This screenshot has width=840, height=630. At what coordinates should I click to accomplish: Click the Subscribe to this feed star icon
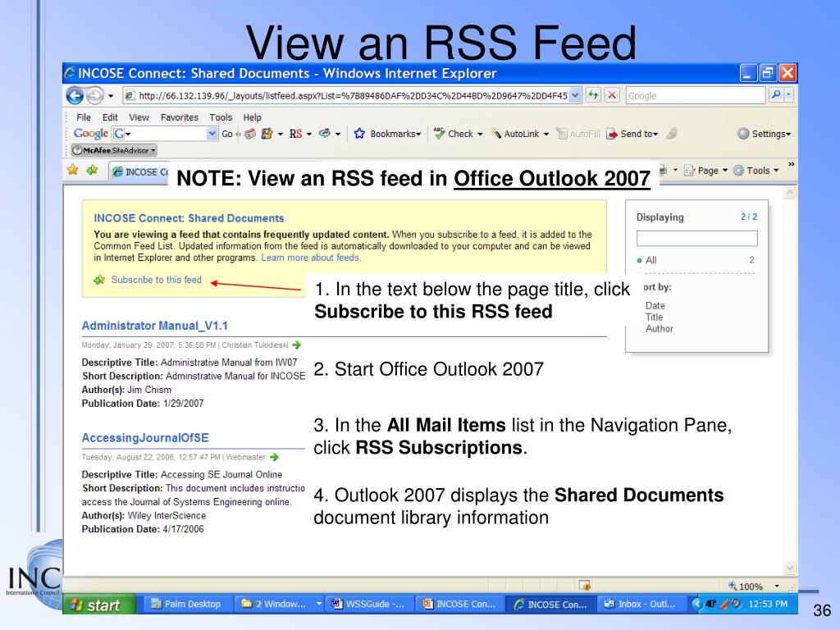click(x=99, y=280)
